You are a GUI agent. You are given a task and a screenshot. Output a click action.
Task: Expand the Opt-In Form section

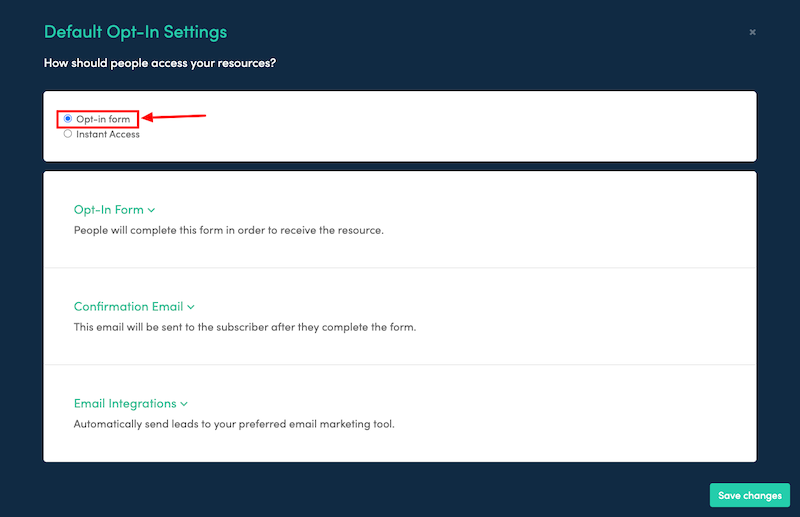(x=114, y=210)
